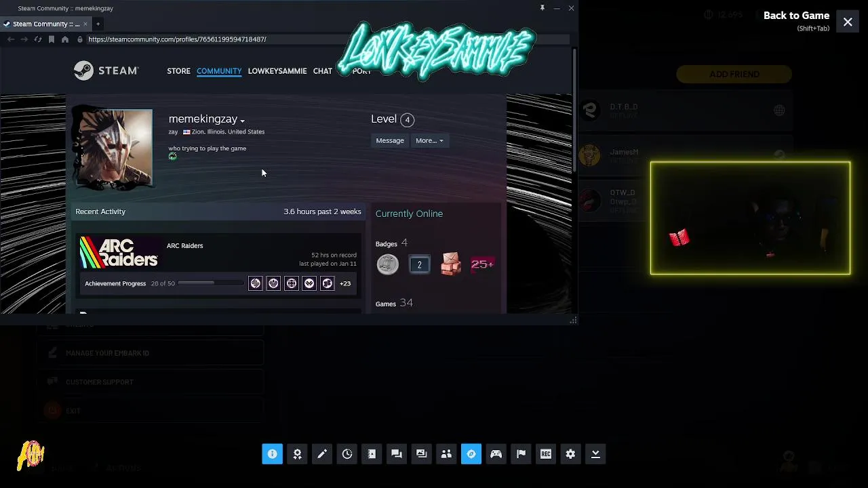Click the Message button

point(390,140)
